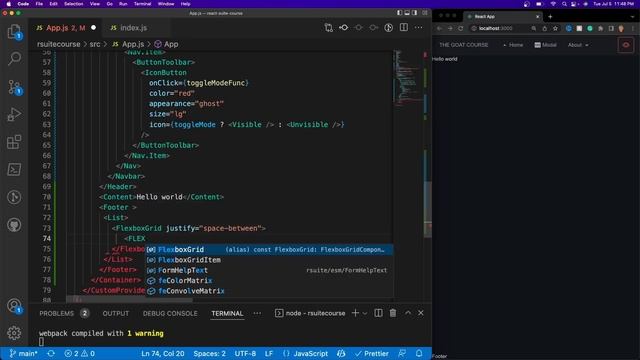This screenshot has width=640, height=360.
Task: Open the GitHub icon in activity bar
Action: 14,225
